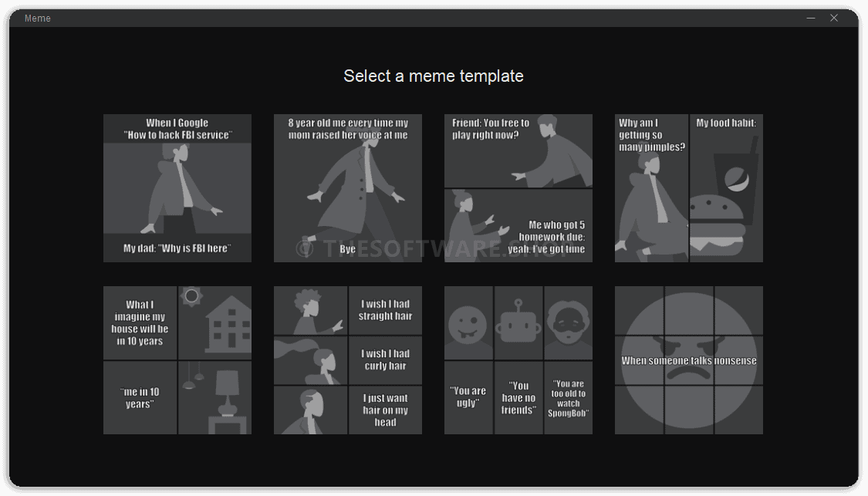
Task: Choose the "I wish I had straight hair" template
Action: pos(348,359)
